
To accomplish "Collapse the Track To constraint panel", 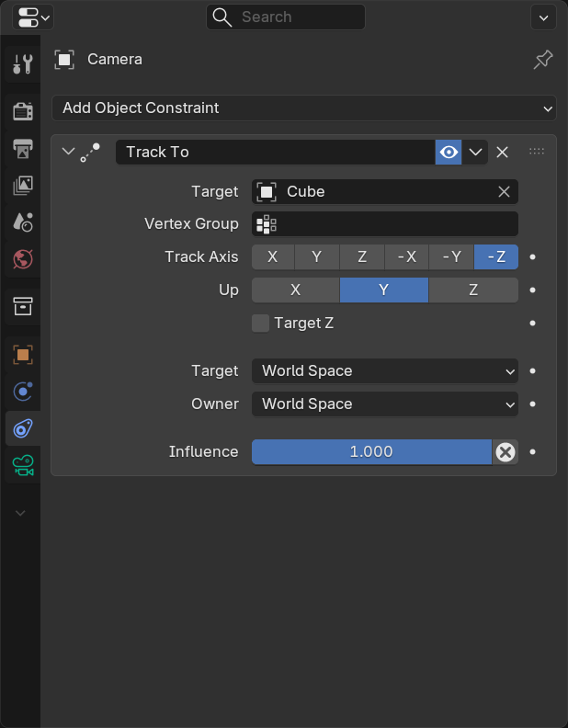I will pyautogui.click(x=68, y=152).
